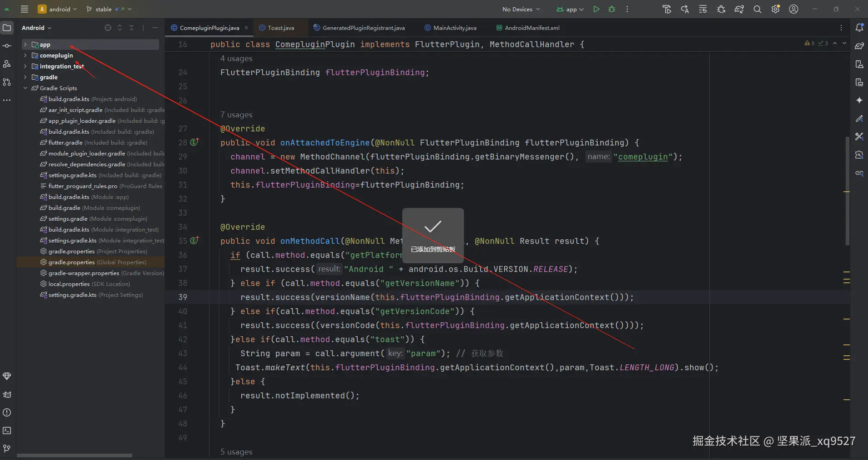Open the No Devices selector
This screenshot has height=460, width=868.
521,9
